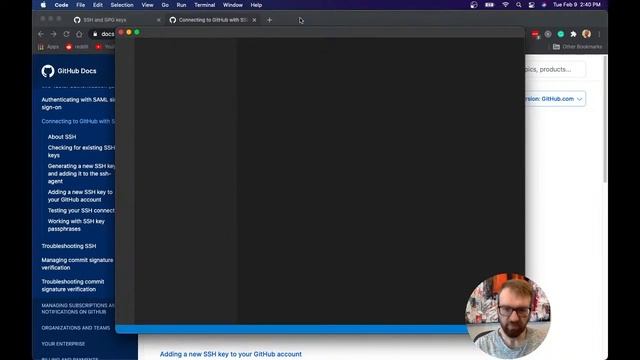Click the gray circular extension icon

(x=548, y=34)
